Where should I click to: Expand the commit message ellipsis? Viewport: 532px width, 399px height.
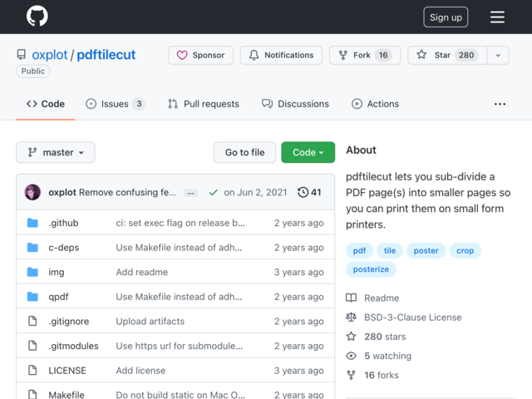coord(190,193)
